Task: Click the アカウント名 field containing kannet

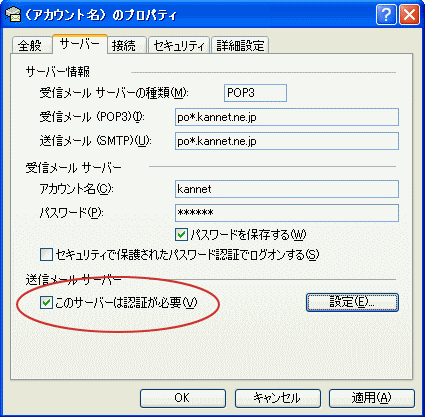Action: pos(287,189)
